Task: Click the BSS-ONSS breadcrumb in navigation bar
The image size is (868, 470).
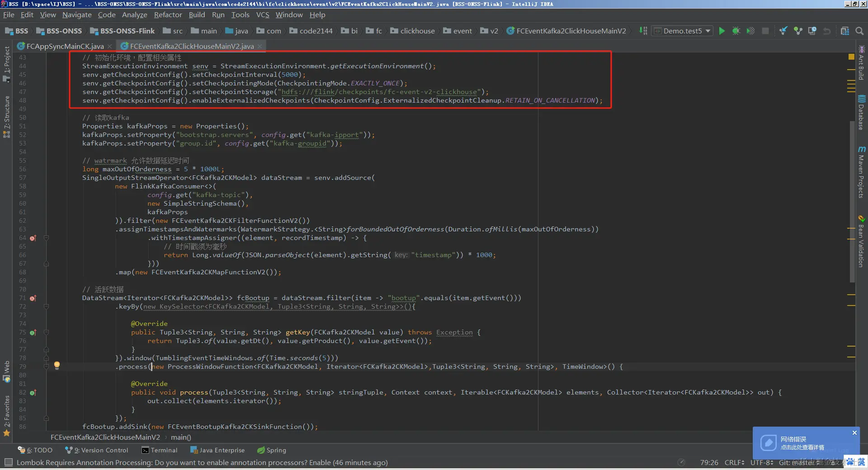Action: point(59,31)
